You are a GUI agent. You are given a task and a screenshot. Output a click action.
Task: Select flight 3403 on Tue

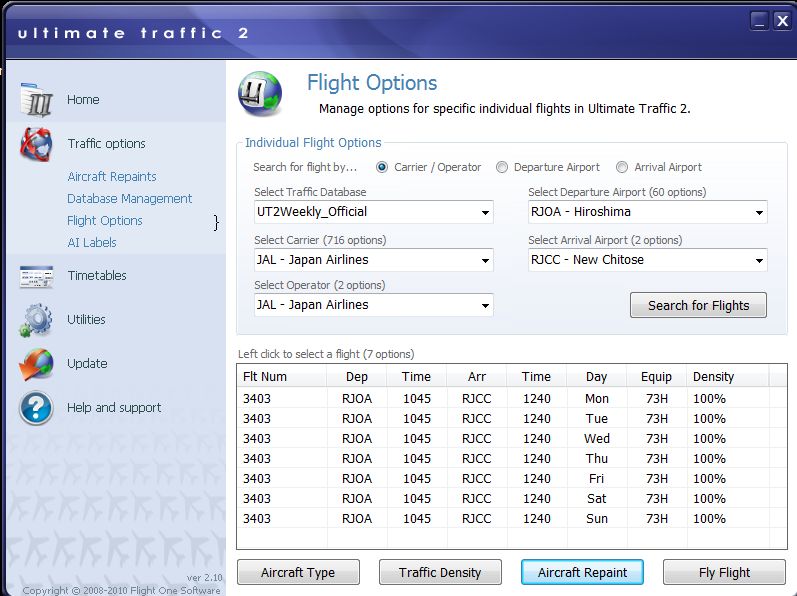pyautogui.click(x=512, y=419)
